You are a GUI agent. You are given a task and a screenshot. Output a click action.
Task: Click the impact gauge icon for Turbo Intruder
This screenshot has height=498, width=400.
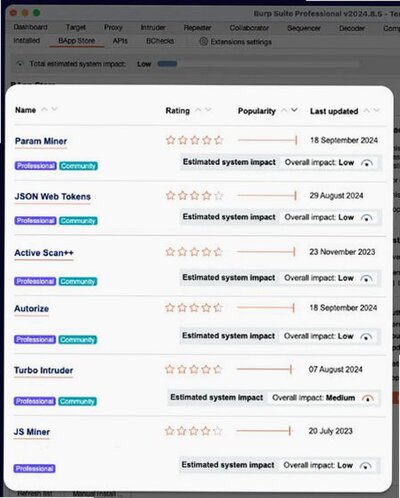(368, 398)
